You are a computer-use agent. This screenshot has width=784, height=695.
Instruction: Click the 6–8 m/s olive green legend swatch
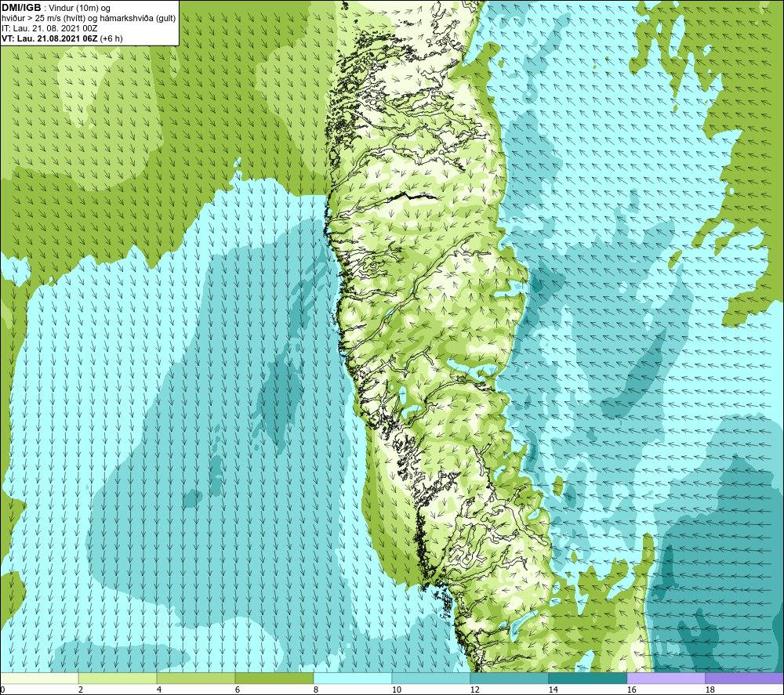[x=274, y=678]
